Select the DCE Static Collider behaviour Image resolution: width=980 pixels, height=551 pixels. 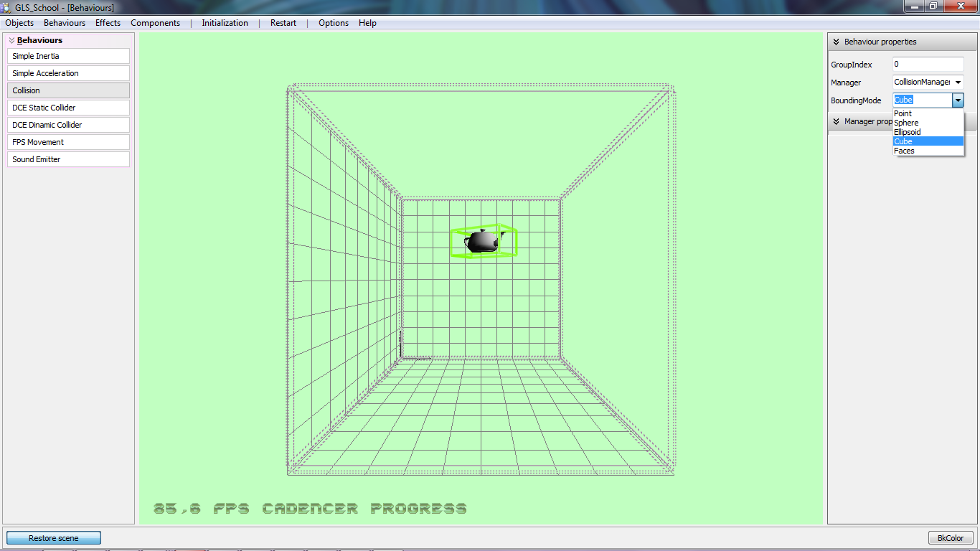coord(68,108)
